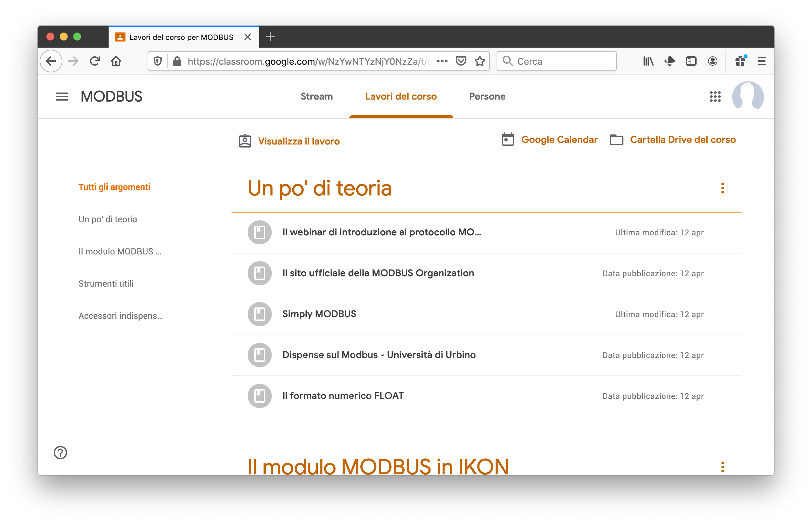Open the Persone tab
This screenshot has width=812, height=525.
488,97
